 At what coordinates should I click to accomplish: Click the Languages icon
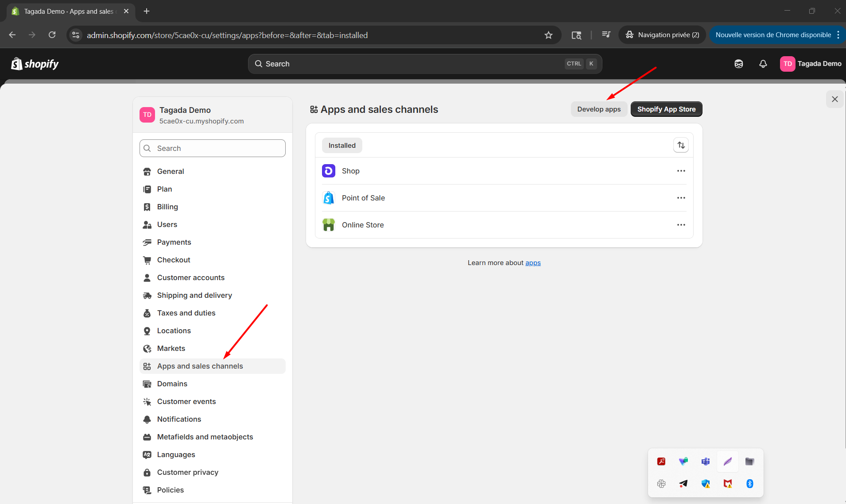(147, 455)
